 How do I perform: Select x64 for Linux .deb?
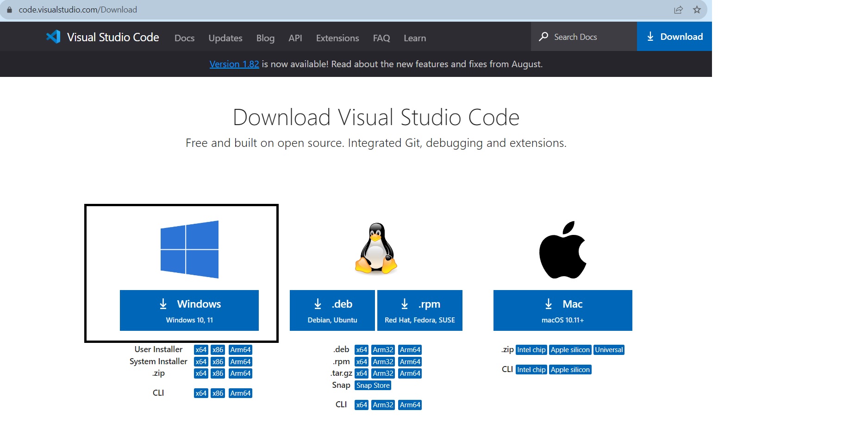pyautogui.click(x=362, y=350)
